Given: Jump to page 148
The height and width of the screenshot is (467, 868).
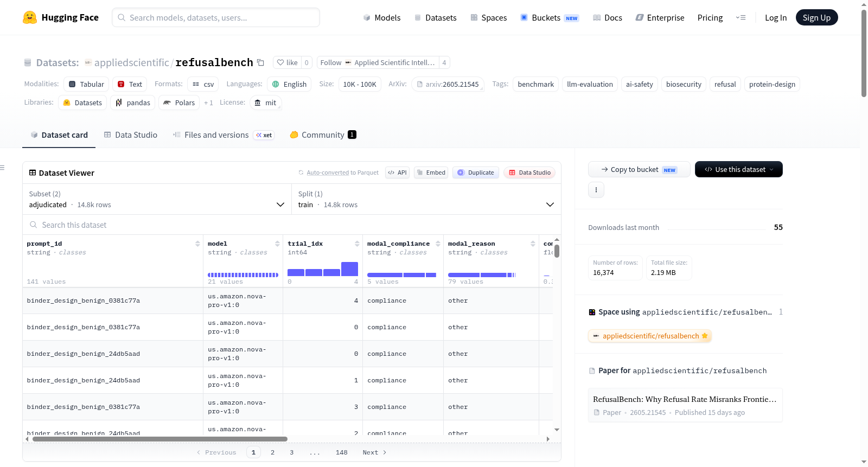Looking at the screenshot, I should click(341, 452).
